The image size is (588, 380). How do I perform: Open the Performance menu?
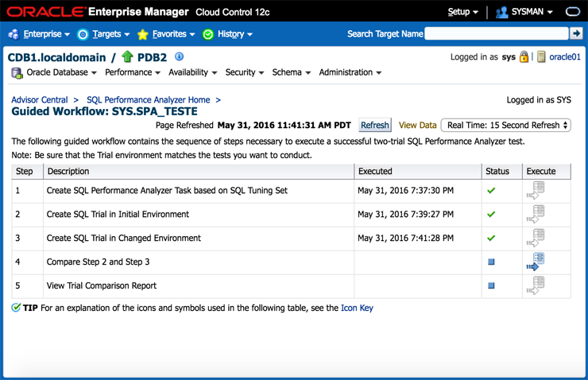[133, 72]
